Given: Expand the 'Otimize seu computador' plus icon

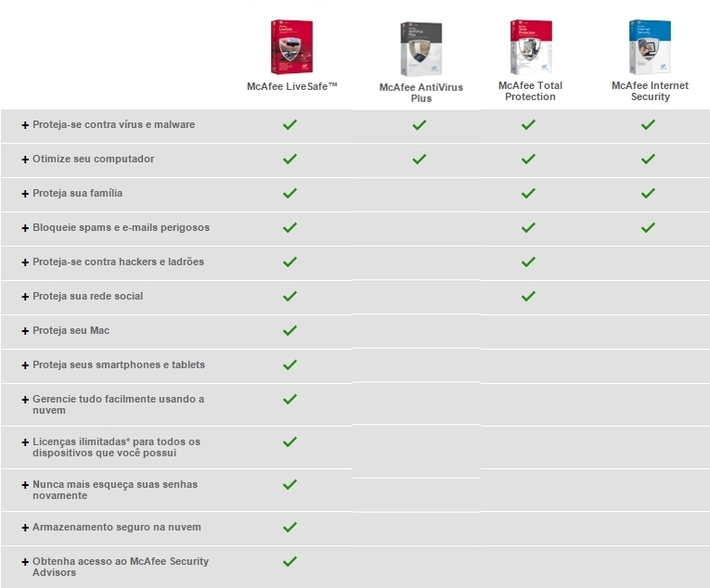Looking at the screenshot, I should 25,160.
